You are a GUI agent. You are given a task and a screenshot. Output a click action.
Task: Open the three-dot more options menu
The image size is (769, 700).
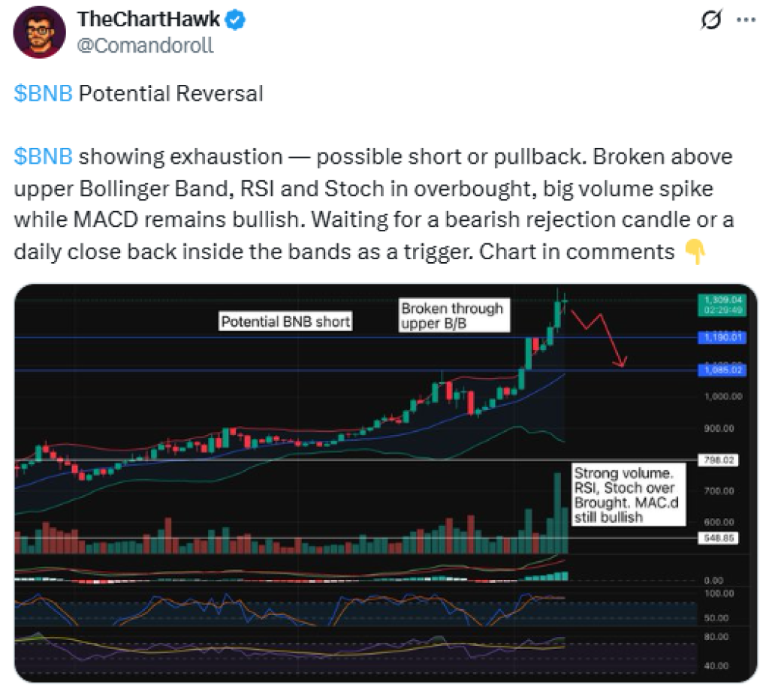click(745, 21)
